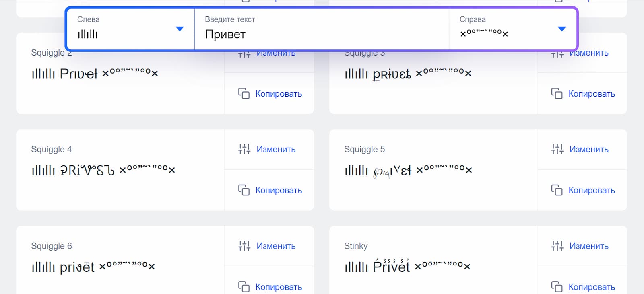644x294 pixels.
Task: Click Изменить next to the Stinky style
Action: point(588,246)
